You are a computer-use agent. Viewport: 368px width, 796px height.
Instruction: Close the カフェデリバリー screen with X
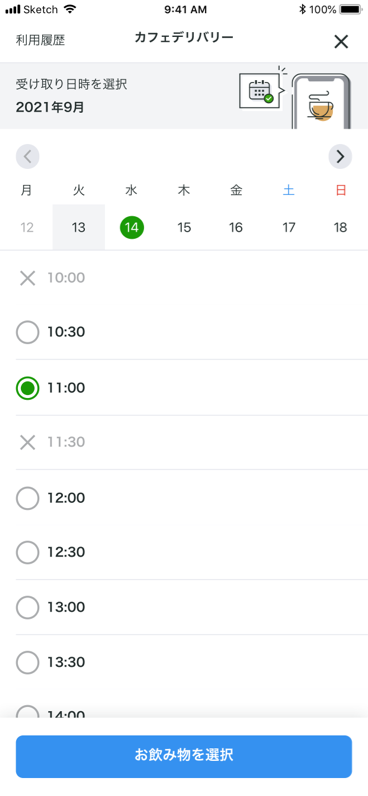341,42
